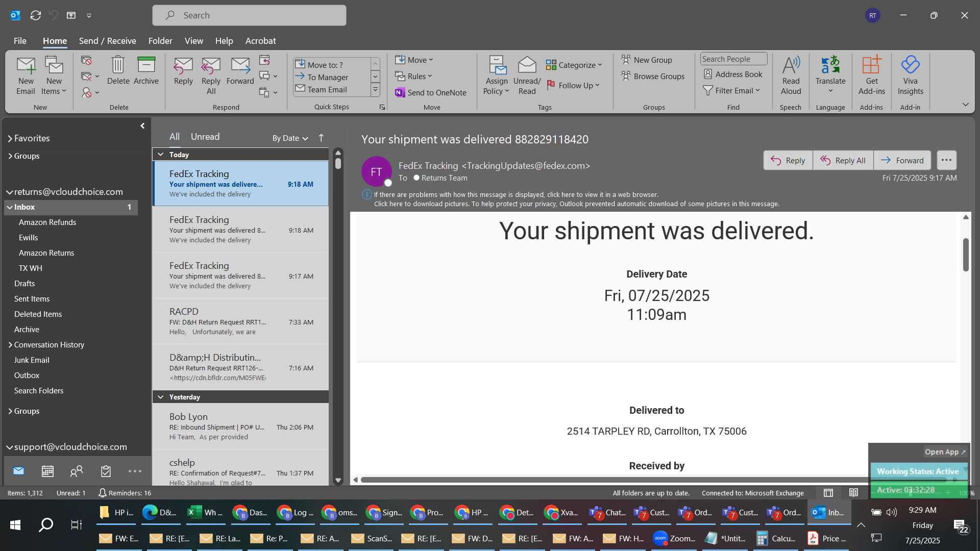Click the Mail view icon
This screenshot has width=980, height=551.
coord(18,471)
